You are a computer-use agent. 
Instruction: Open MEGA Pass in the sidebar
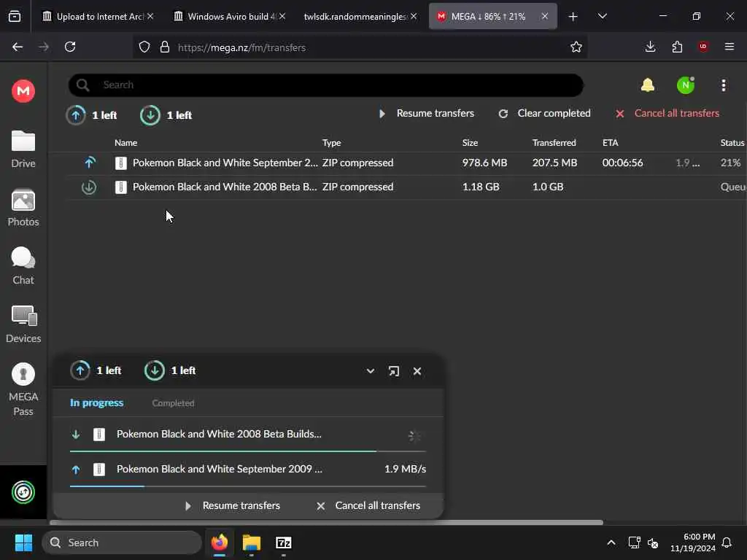pos(23,390)
